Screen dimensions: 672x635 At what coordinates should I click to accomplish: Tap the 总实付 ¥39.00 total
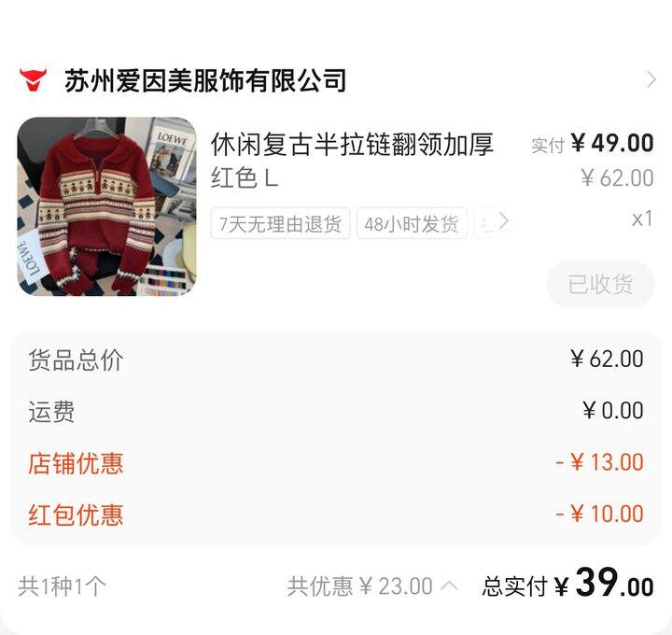[x=567, y=583]
